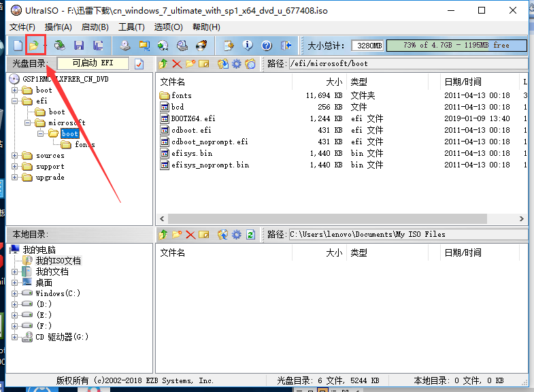
Task: Rename item using the disc pane rename icon
Action: pyautogui.click(x=204, y=64)
